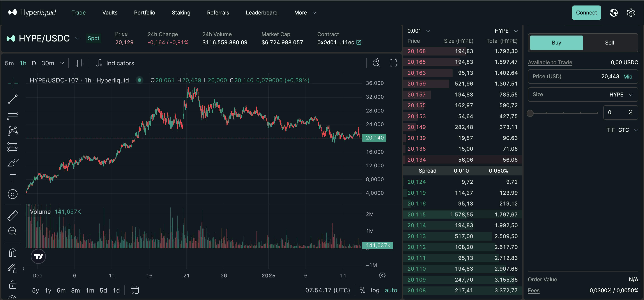Click the Connect wallet button
This screenshot has width=644, height=300.
[x=586, y=13]
